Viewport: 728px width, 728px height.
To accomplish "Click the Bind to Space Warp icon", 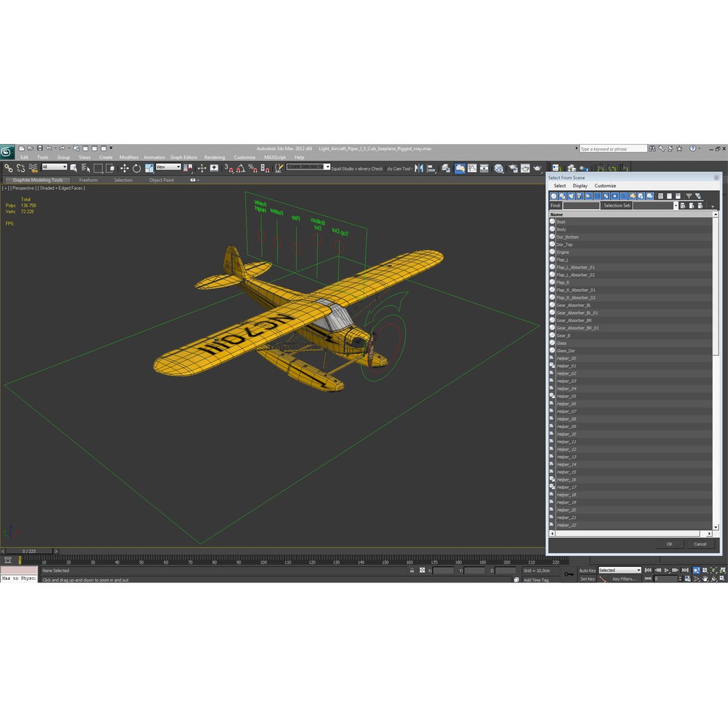I will point(33,168).
